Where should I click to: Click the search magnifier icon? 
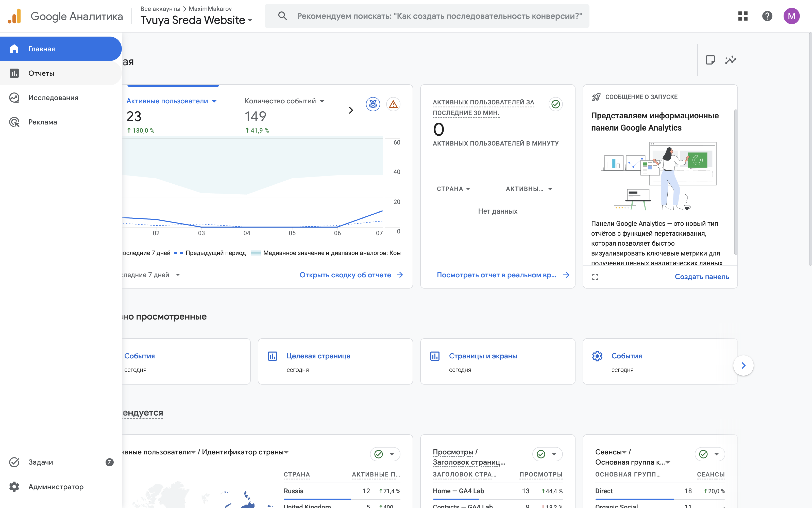point(282,16)
